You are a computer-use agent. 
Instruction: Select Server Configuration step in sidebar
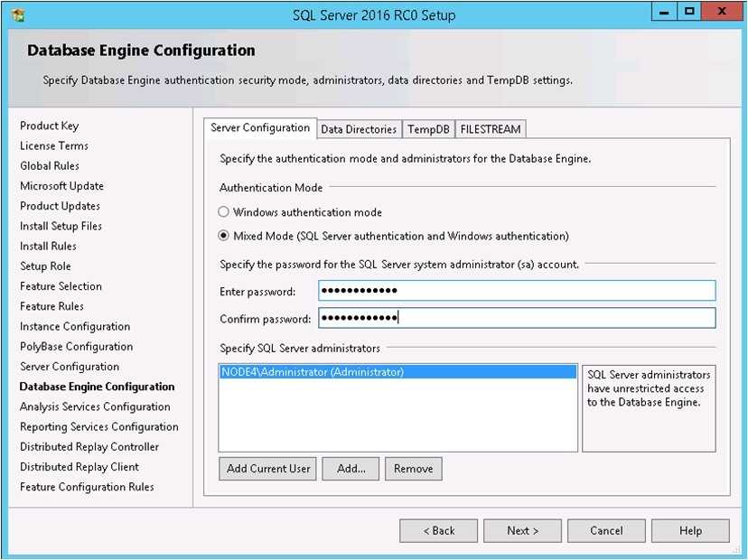pyautogui.click(x=70, y=367)
